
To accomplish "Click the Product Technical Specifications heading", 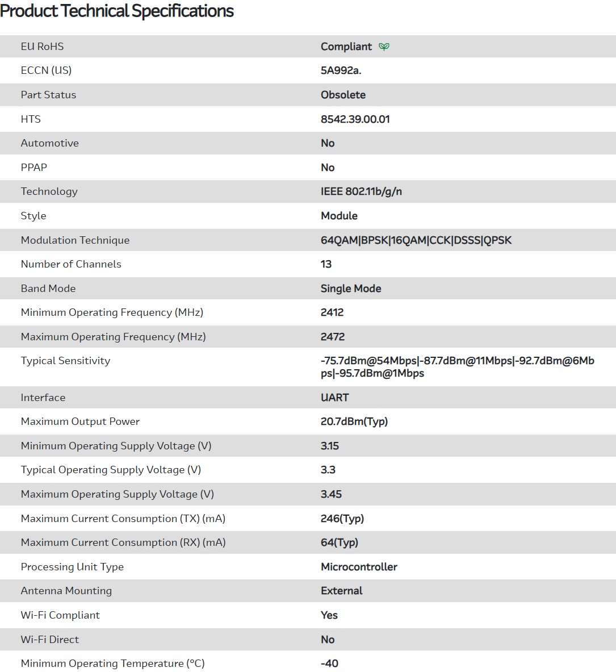I will pos(117,11).
